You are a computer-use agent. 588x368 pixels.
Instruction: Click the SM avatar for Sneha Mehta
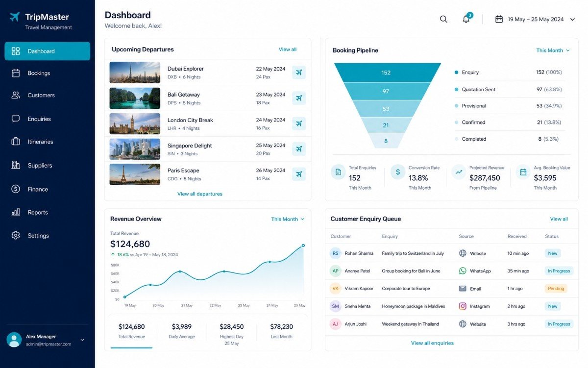point(336,306)
